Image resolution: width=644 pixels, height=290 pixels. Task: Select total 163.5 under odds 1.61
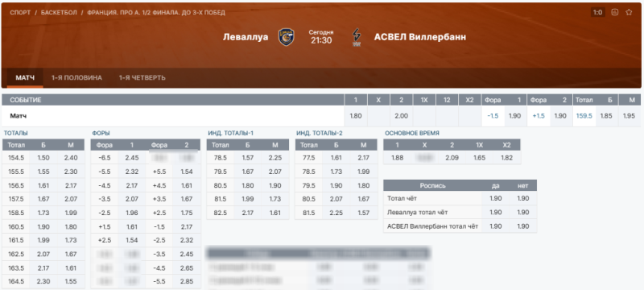71,267
